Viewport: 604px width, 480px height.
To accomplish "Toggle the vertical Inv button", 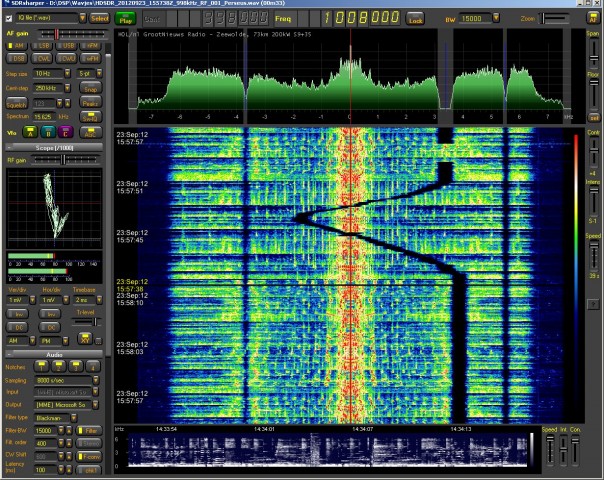I will [18, 314].
